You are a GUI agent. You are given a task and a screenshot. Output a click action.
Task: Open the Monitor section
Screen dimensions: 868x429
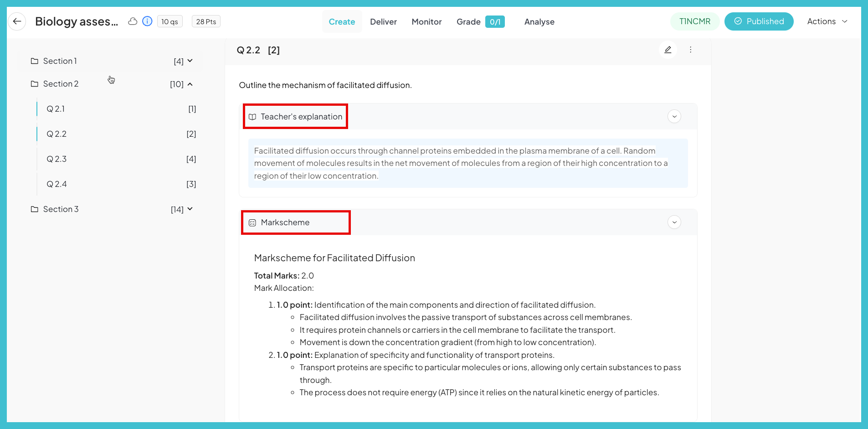point(426,21)
